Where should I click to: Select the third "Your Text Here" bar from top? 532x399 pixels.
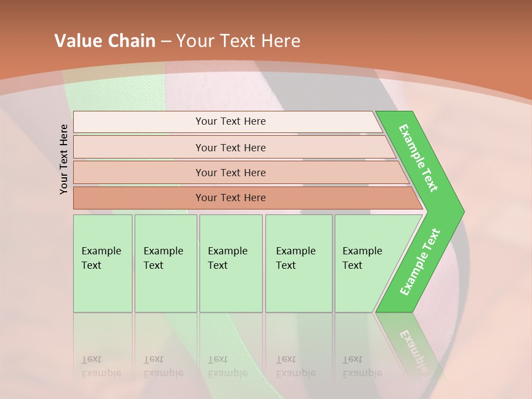coord(241,172)
